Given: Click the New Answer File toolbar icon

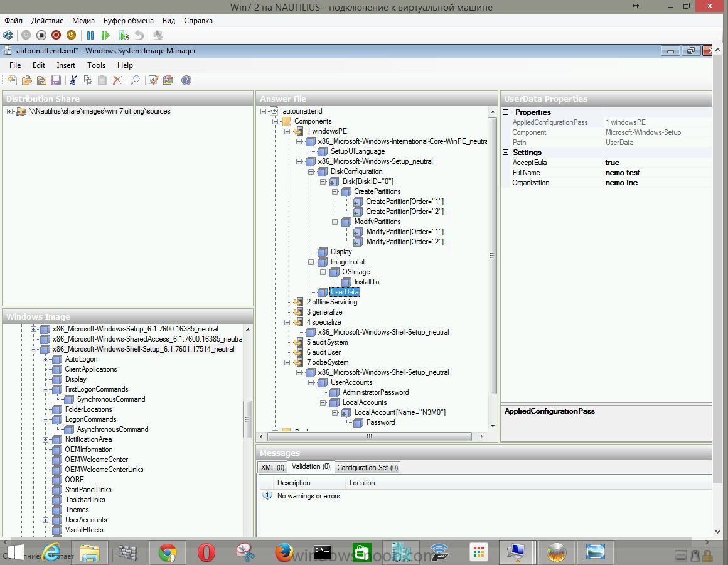Looking at the screenshot, I should coord(12,80).
